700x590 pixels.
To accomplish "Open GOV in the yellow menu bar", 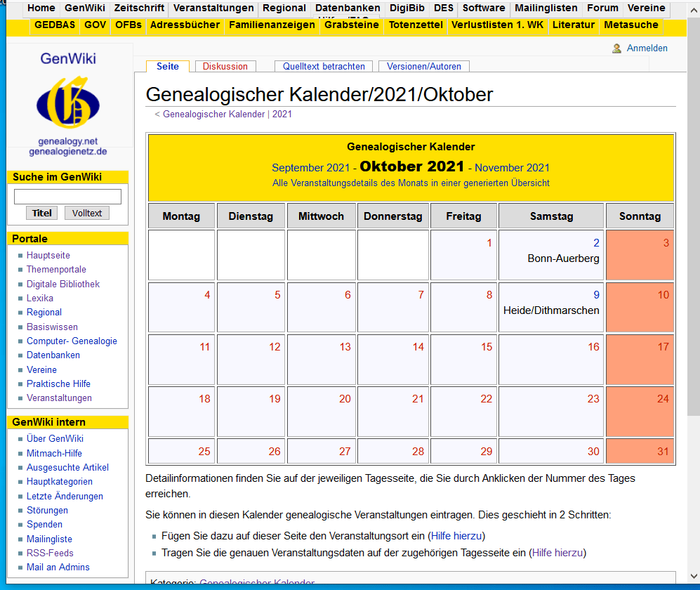I will (x=95, y=25).
